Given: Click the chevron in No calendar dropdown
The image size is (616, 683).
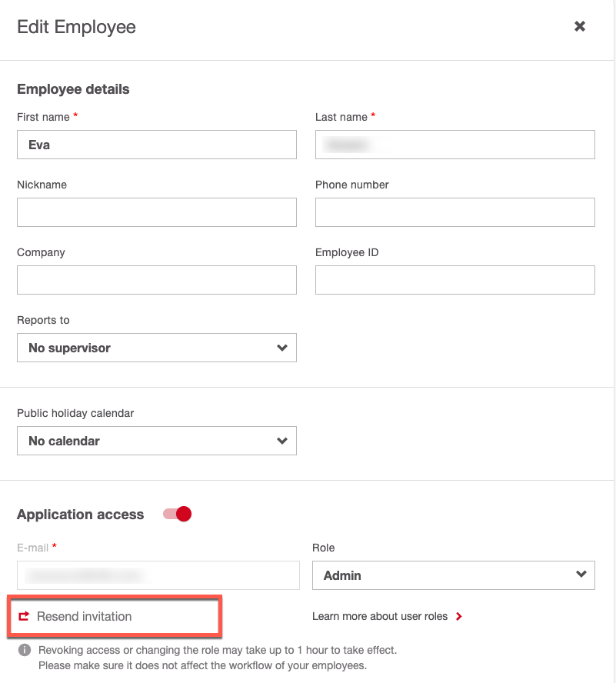Looking at the screenshot, I should coord(281,441).
